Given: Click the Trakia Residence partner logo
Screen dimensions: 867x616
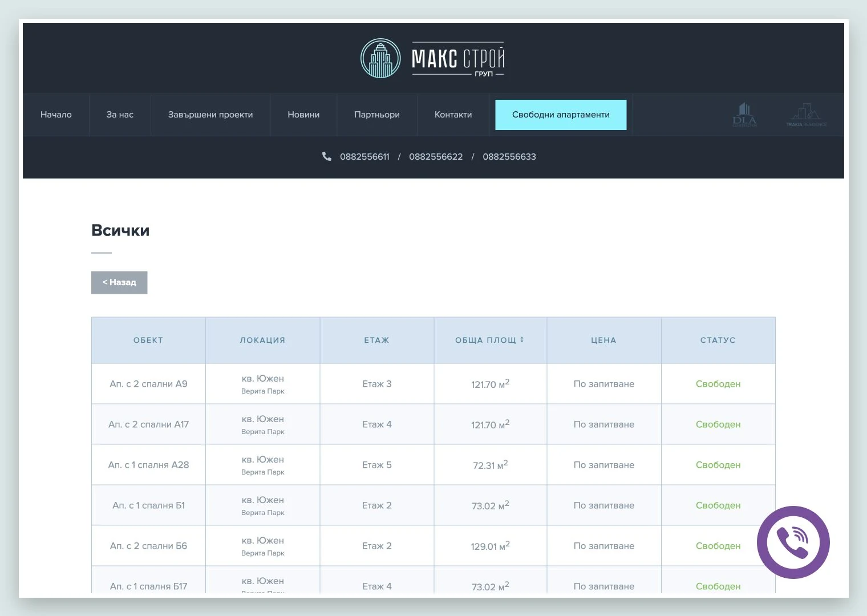Looking at the screenshot, I should [x=806, y=115].
